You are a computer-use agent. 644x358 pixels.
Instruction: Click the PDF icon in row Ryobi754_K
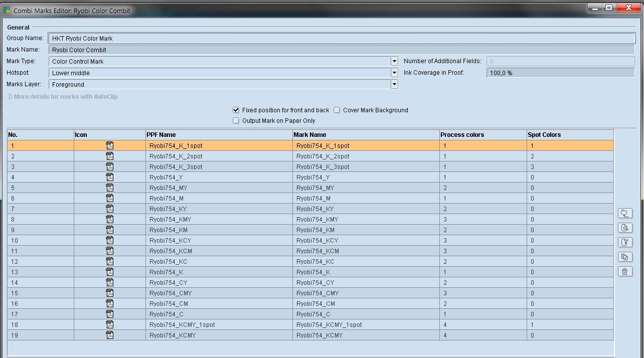pos(110,272)
